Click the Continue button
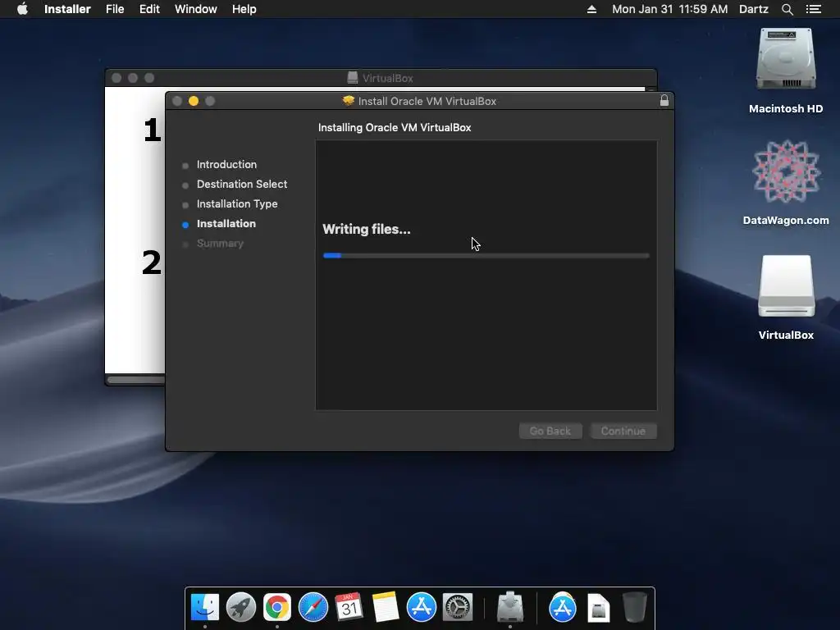Image resolution: width=840 pixels, height=630 pixels. pos(623,431)
